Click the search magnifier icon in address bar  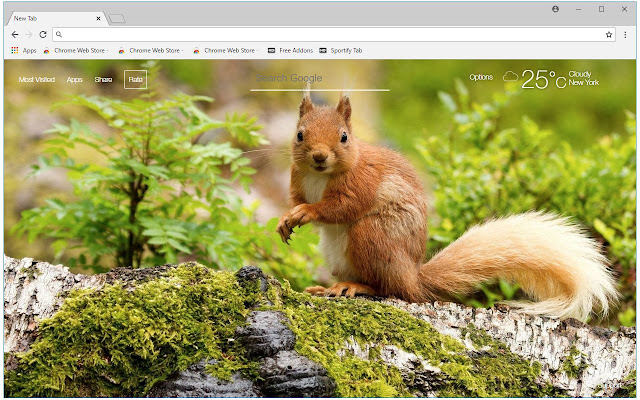[x=59, y=35]
